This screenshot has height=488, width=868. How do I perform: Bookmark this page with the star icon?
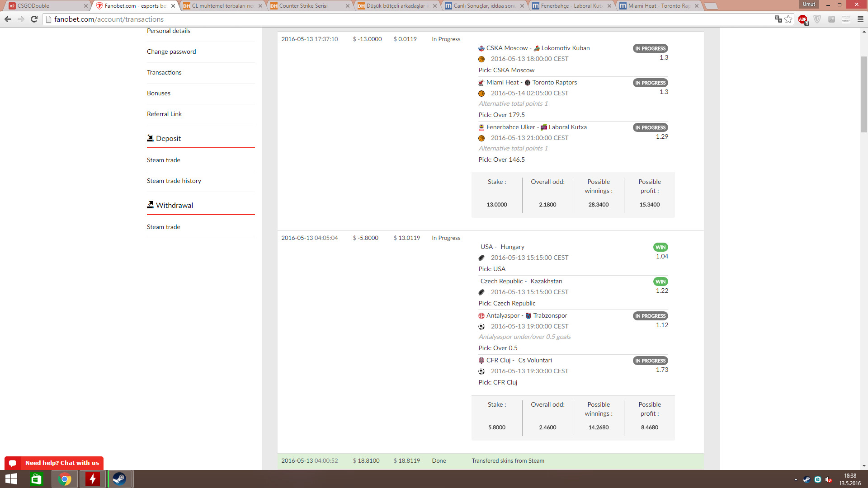788,19
